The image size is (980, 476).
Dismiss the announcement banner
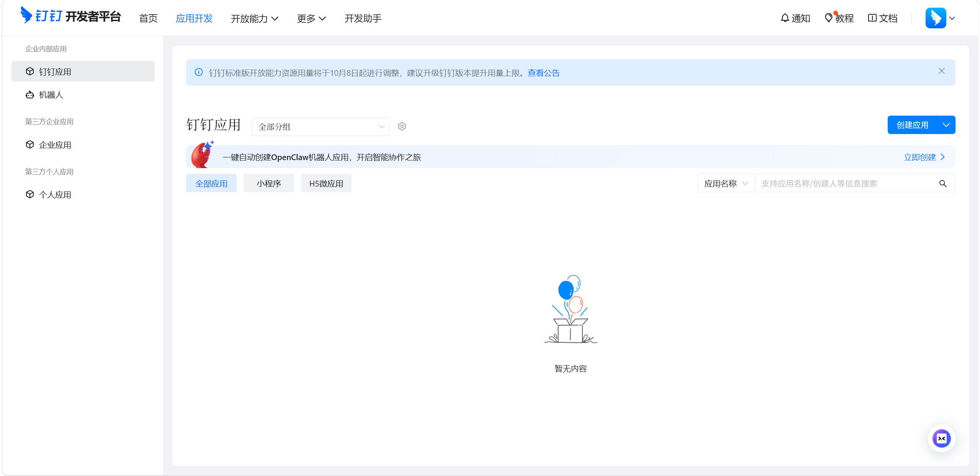pos(941,71)
